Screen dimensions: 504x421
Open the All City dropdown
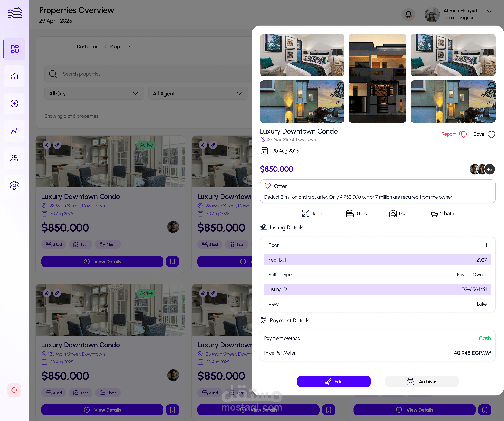pos(94,94)
